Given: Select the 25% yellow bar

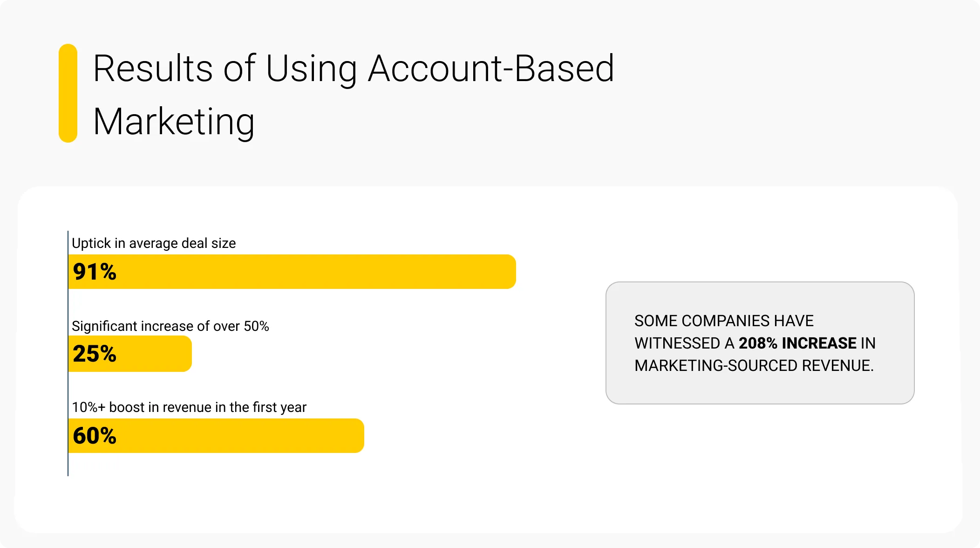Looking at the screenshot, I should pos(130,354).
